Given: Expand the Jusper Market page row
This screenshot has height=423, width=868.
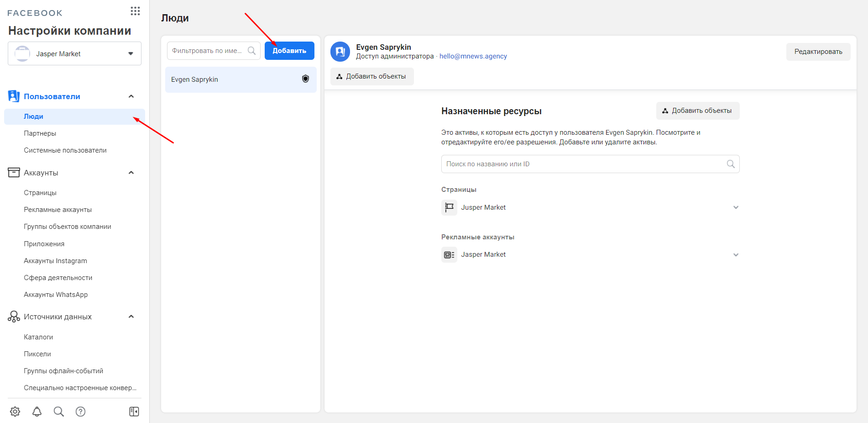Looking at the screenshot, I should [736, 207].
